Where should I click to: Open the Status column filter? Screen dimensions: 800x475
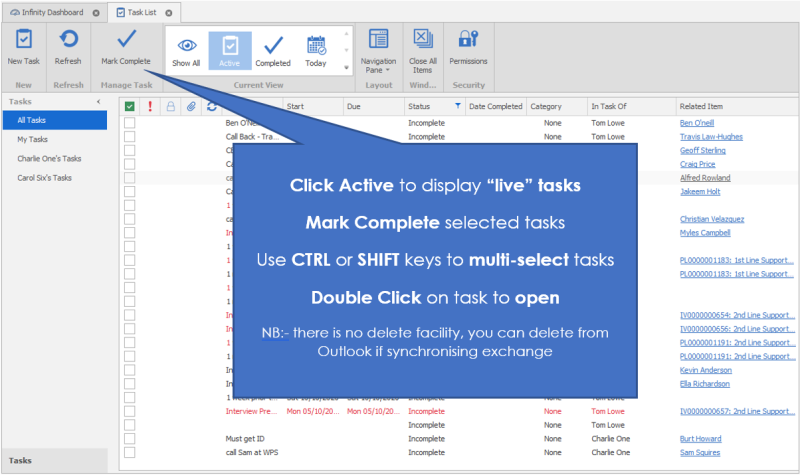pyautogui.click(x=458, y=106)
